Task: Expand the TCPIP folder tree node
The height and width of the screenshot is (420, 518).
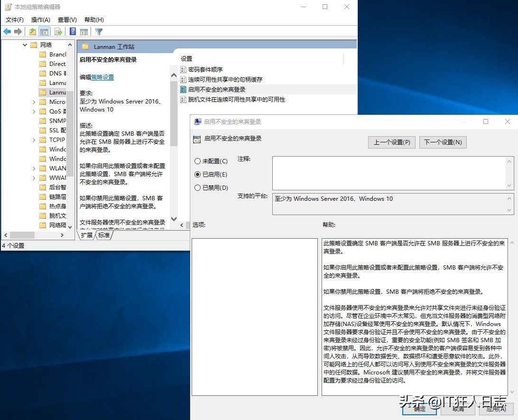Action: tap(34, 140)
